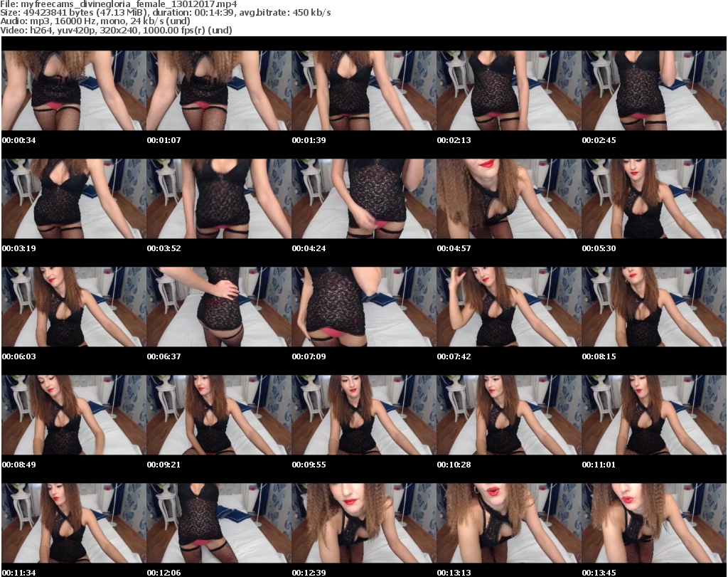Select the thumbnail frame above 00:06:03
728x577 pixels.
74,307
